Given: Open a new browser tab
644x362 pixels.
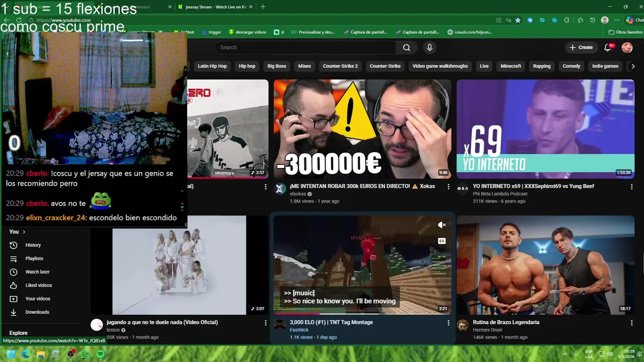Looking at the screenshot, I should point(263,7).
